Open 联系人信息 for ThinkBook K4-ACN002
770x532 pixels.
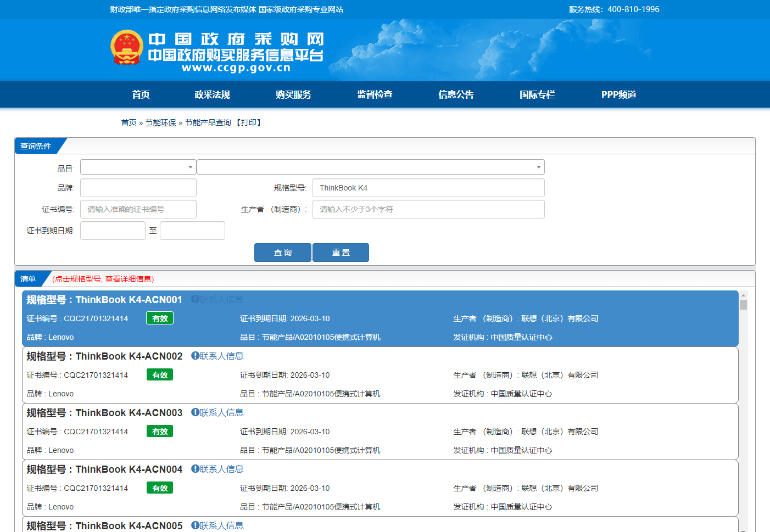pyautogui.click(x=221, y=356)
